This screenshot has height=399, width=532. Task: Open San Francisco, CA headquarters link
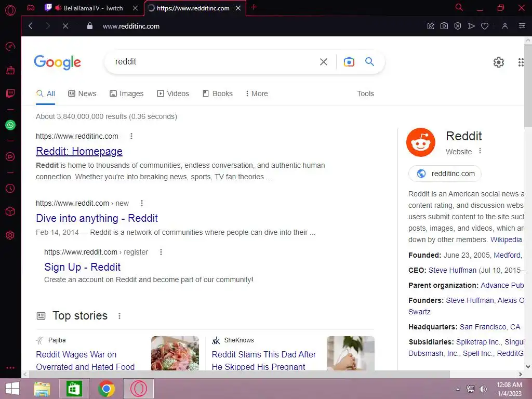[489, 327]
